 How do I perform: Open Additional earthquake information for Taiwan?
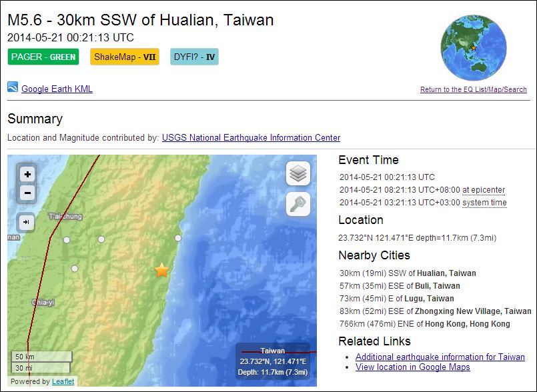(440, 357)
